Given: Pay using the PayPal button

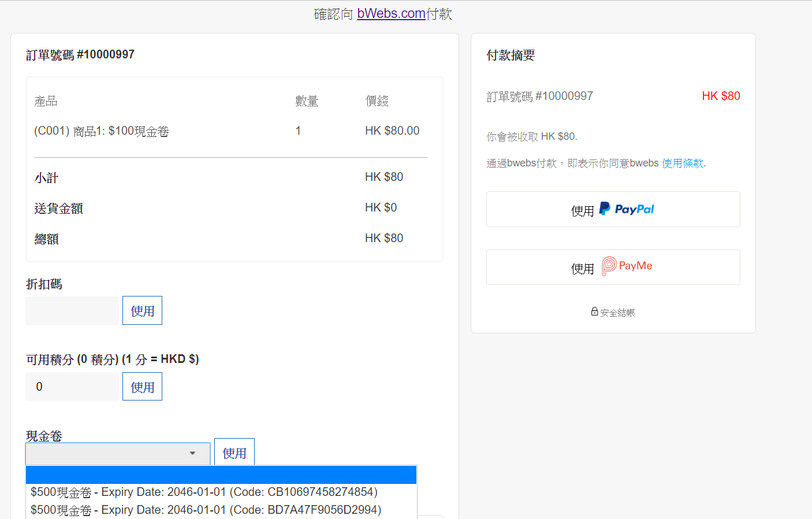Looking at the screenshot, I should tap(613, 209).
